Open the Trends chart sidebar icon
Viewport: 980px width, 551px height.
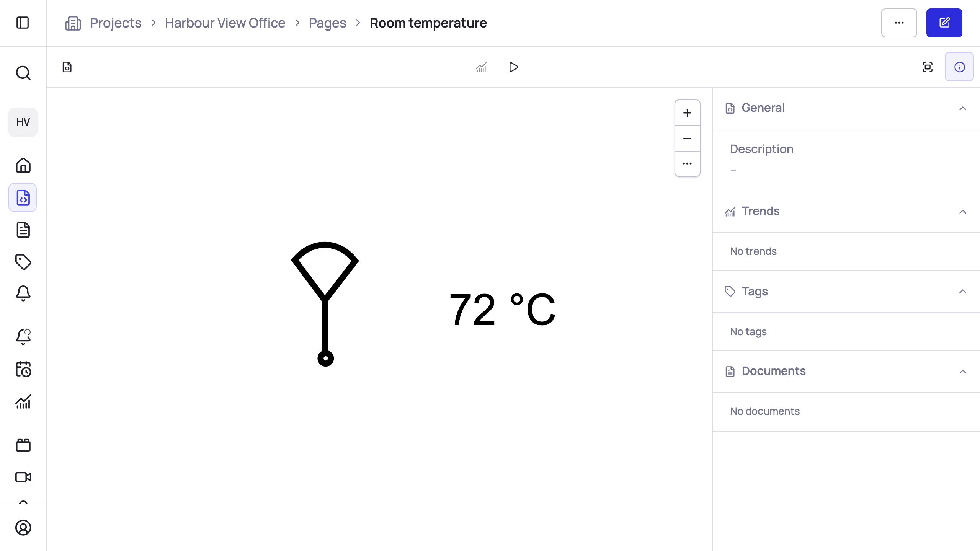coord(23,402)
